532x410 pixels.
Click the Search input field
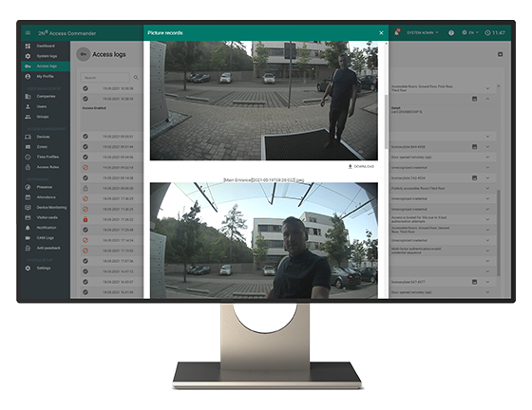pos(105,78)
